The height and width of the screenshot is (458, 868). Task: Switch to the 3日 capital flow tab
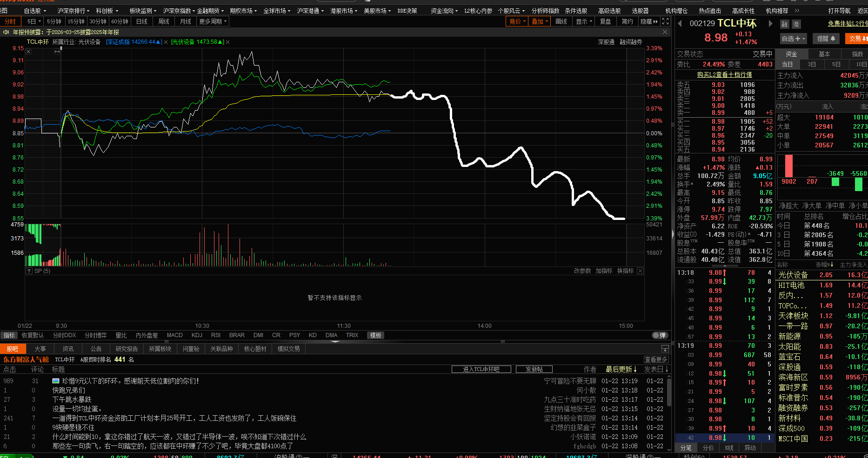point(812,64)
